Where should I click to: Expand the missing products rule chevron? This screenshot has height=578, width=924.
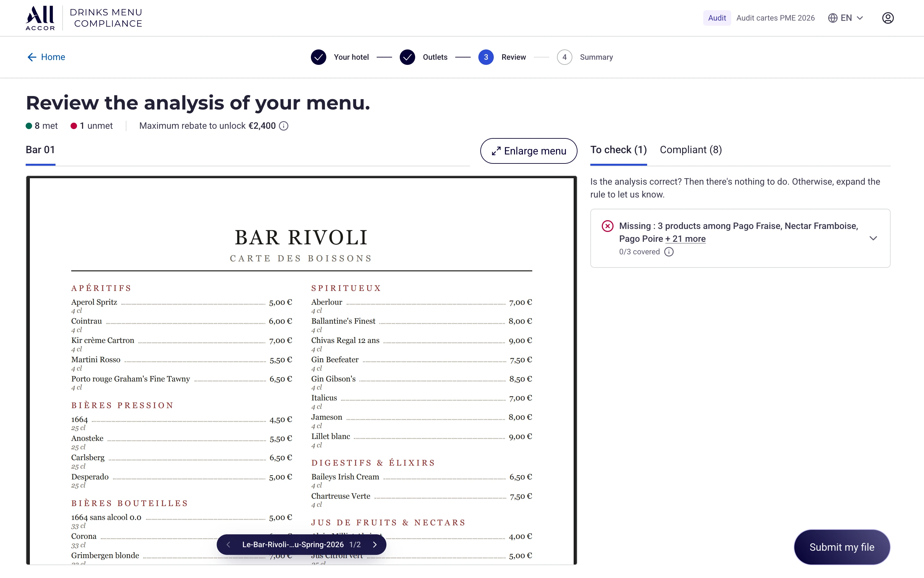click(x=873, y=238)
